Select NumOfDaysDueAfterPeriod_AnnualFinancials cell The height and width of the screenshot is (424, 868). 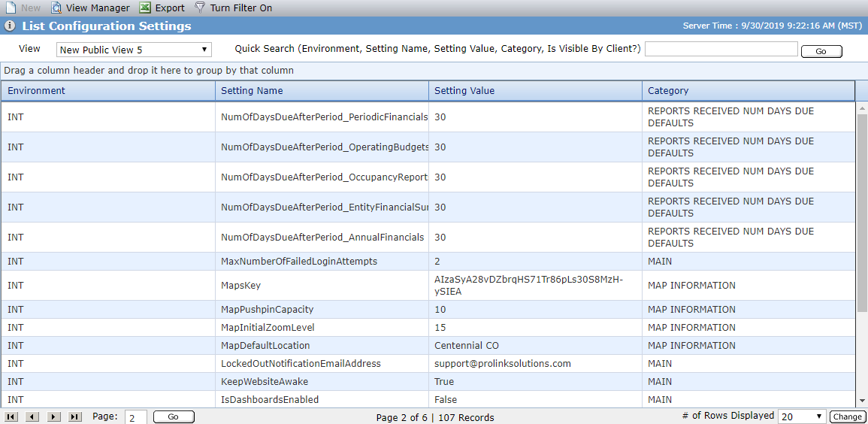322,238
